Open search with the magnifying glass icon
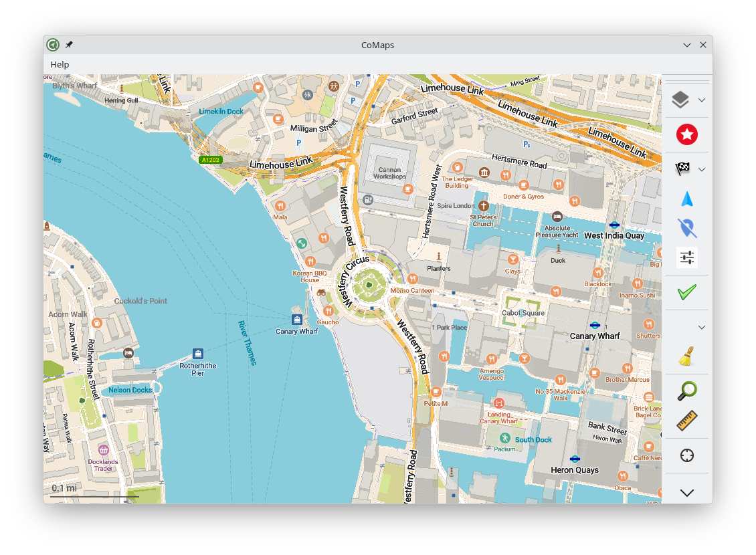Viewport: 756px width, 555px height. click(x=687, y=391)
